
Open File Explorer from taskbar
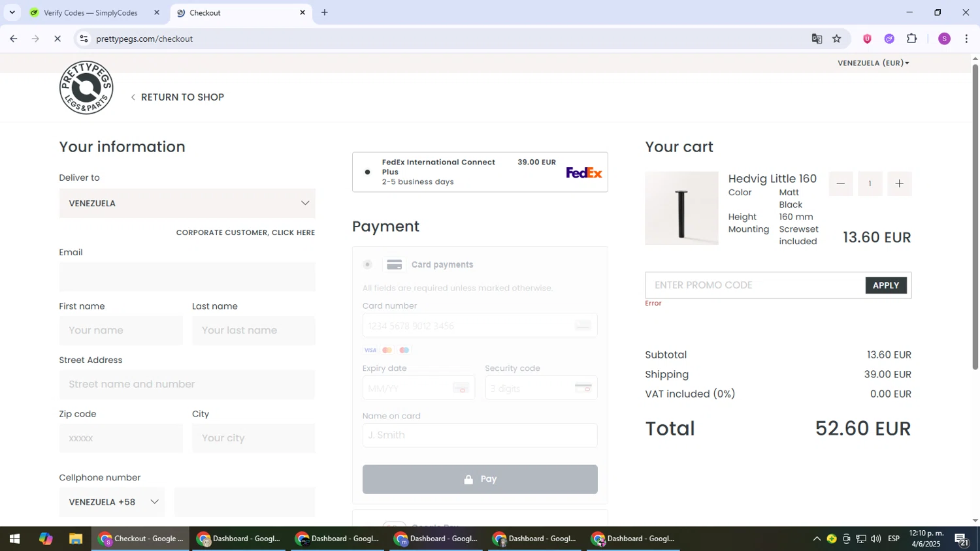pyautogui.click(x=76, y=539)
